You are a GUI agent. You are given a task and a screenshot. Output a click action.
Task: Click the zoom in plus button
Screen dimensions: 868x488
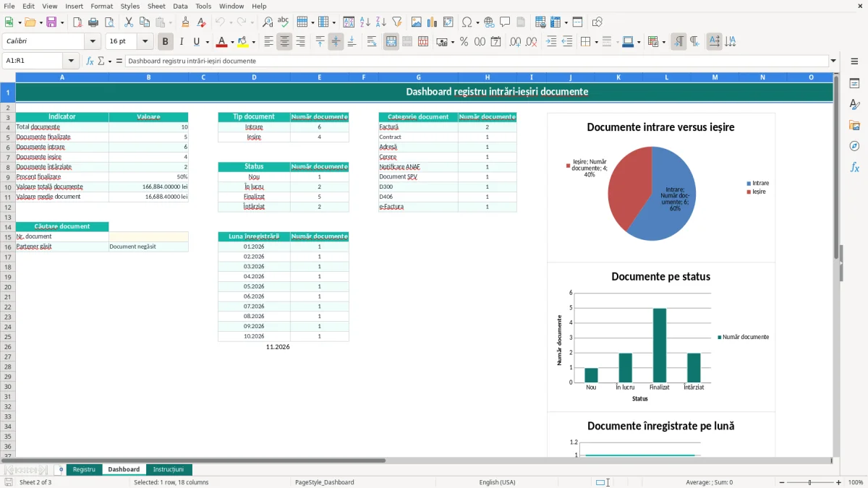click(838, 482)
